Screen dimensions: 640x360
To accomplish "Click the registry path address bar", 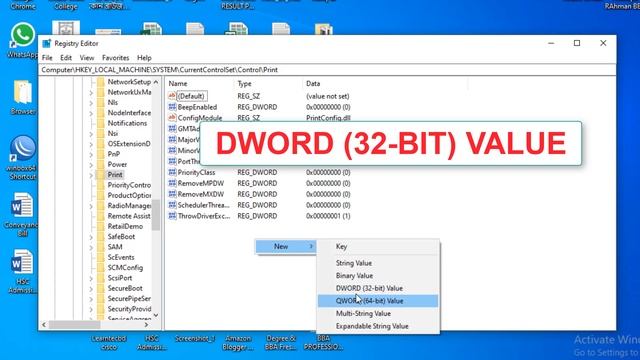I will click(x=328, y=70).
